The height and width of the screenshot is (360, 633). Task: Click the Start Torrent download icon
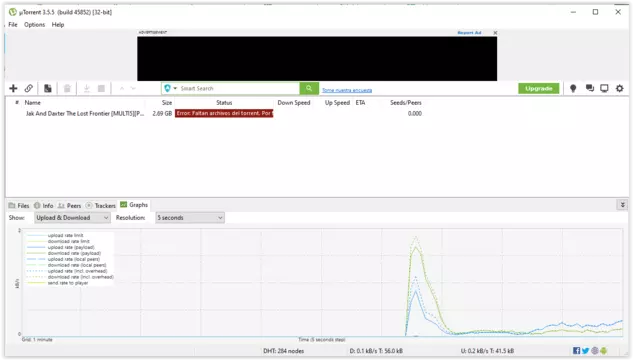coord(86,88)
